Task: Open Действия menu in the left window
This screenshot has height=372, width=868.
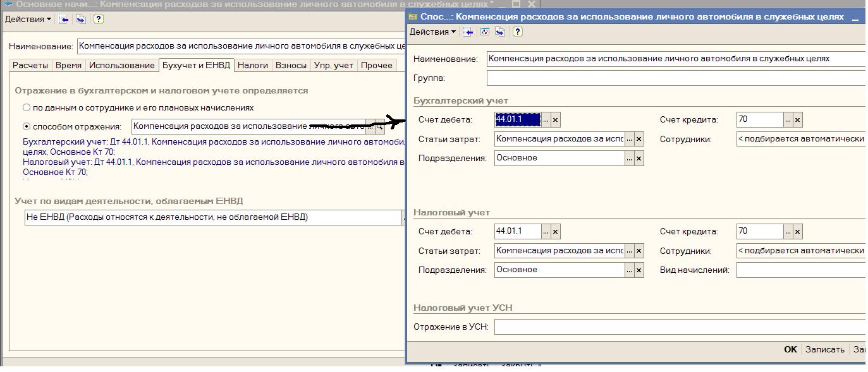Action: 28,19
